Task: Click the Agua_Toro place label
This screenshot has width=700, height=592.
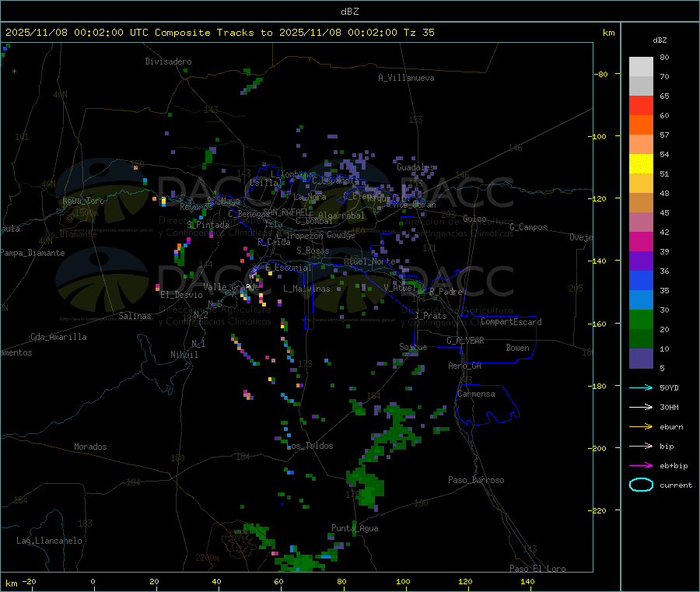Action: tap(83, 201)
